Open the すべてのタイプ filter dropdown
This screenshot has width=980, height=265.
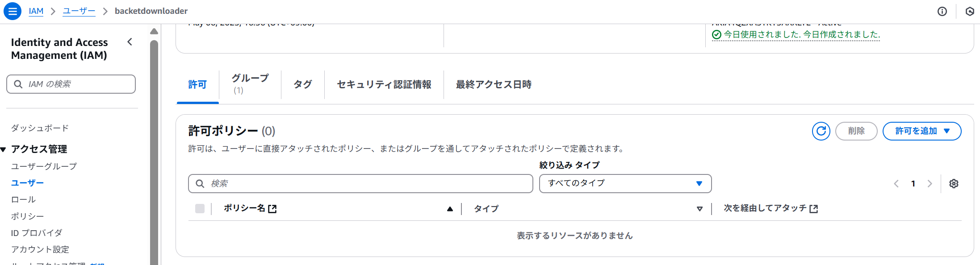point(625,183)
